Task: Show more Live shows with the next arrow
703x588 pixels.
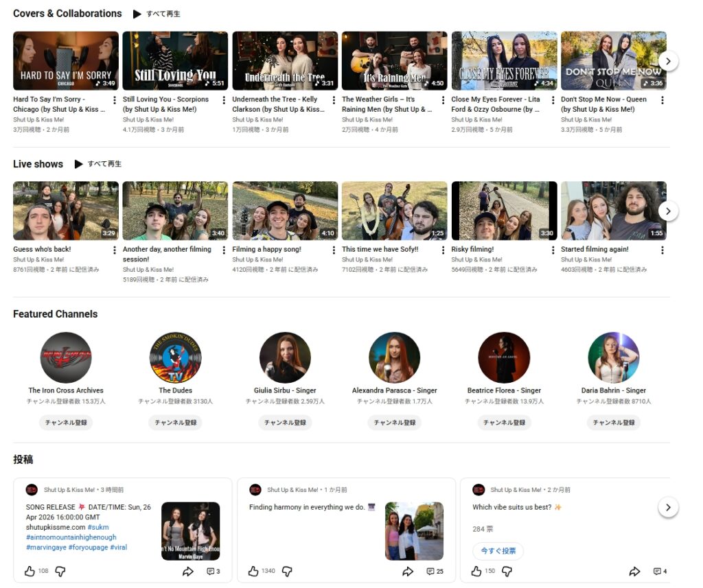Action: [x=668, y=211]
